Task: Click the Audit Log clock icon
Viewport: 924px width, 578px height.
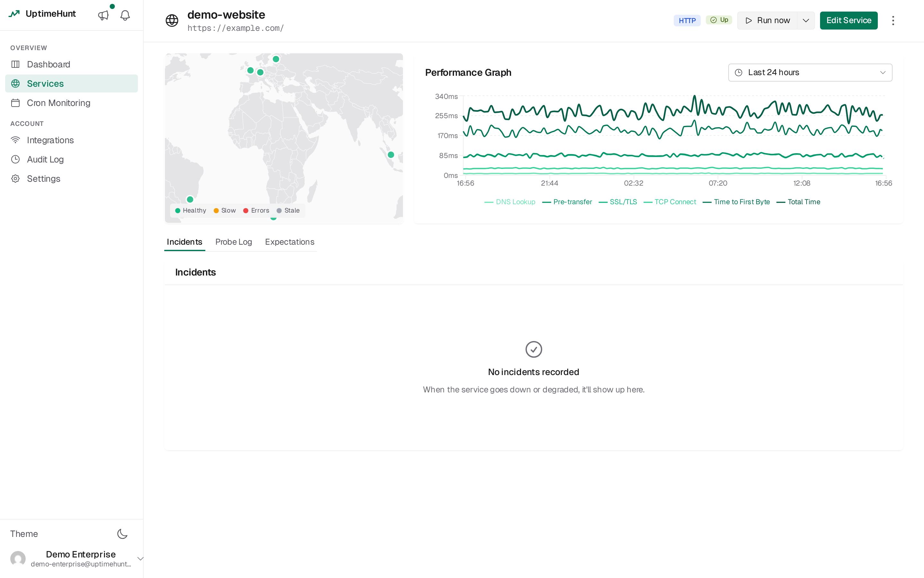Action: pos(15,159)
